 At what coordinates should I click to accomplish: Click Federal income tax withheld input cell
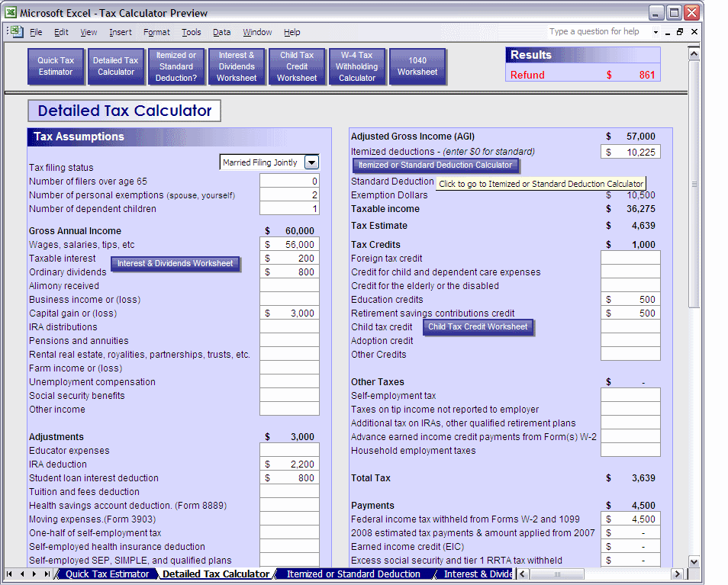[x=630, y=519]
